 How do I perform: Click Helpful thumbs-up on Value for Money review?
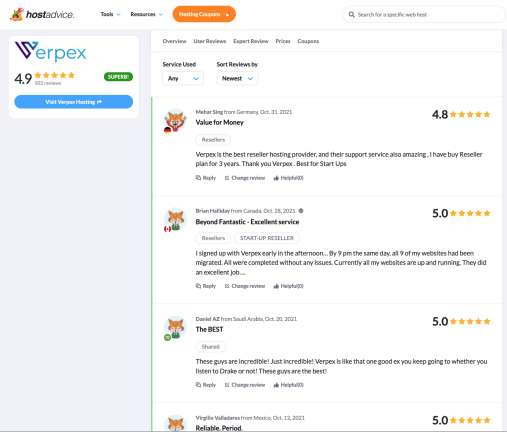click(x=276, y=178)
